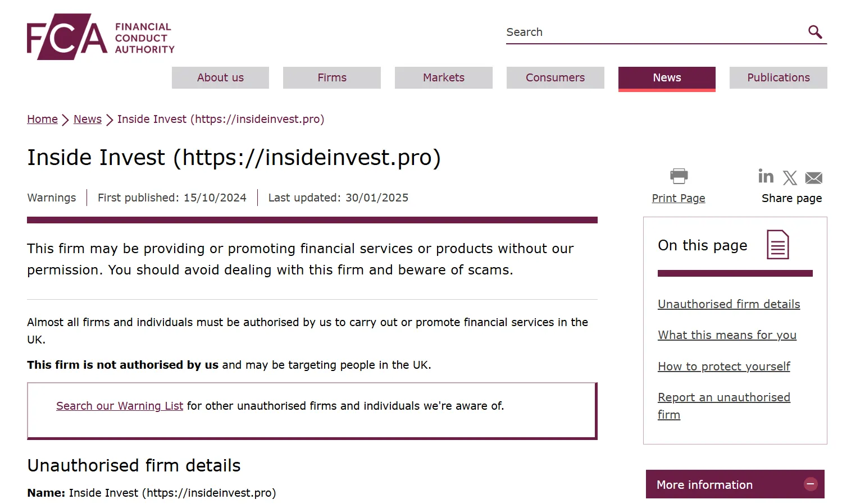Image resolution: width=842 pixels, height=504 pixels.
Task: Open the Publications menu
Action: pyautogui.click(x=779, y=77)
